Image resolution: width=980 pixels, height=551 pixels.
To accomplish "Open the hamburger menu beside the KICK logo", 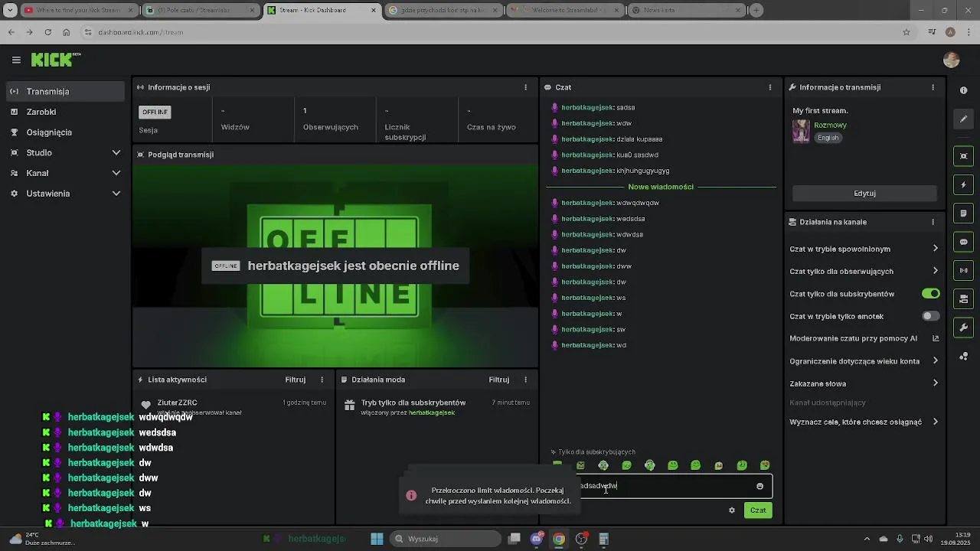I will [16, 60].
